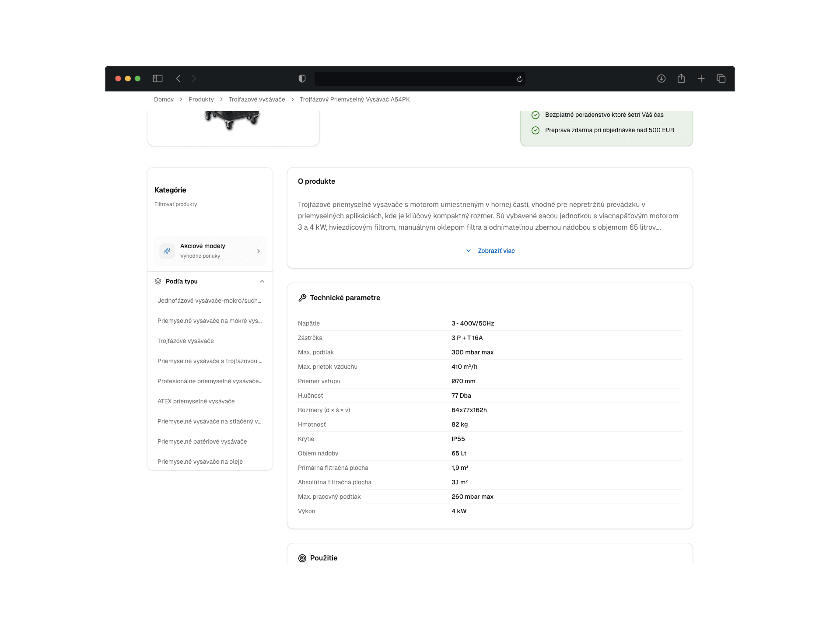The height and width of the screenshot is (630, 840).
Task: Click primary filter area value 1,9 m²
Action: point(460,468)
